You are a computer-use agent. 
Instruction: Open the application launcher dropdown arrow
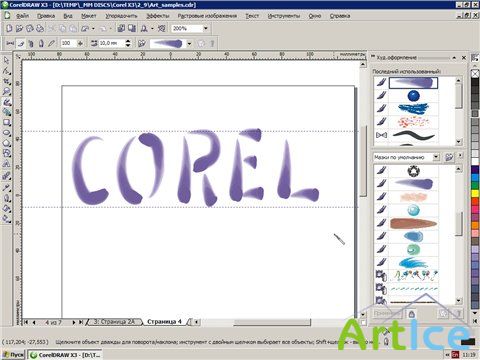point(152,29)
